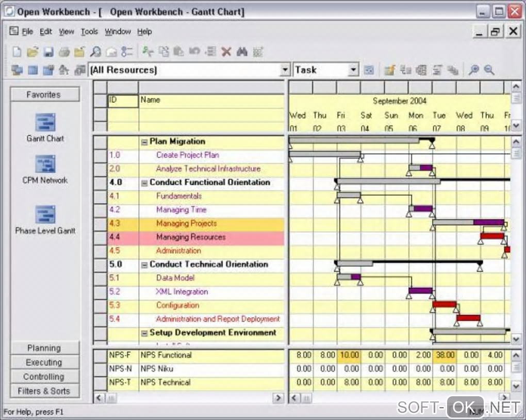Click the mail envelope toolbar icon
The height and width of the screenshot is (420, 526).
[111, 52]
